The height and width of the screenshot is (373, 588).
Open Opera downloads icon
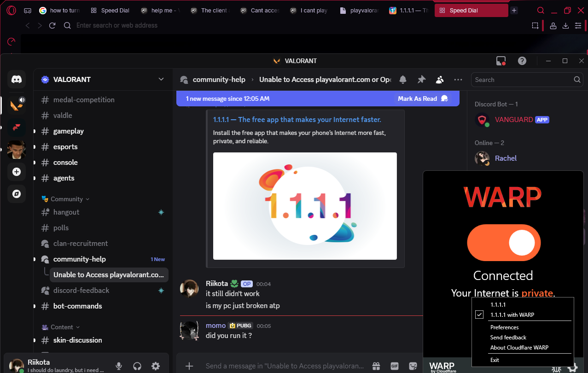tap(565, 26)
